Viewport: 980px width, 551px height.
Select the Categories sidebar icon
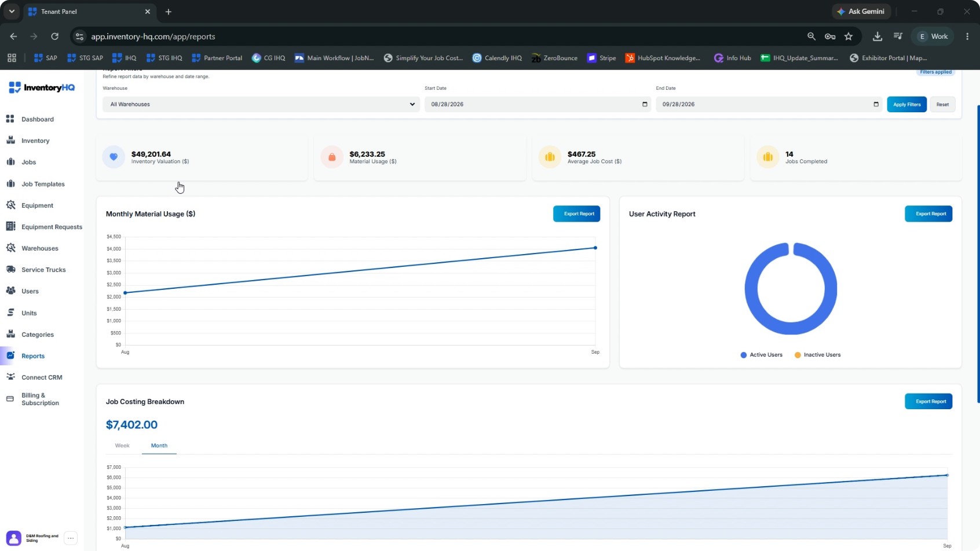[x=10, y=334]
